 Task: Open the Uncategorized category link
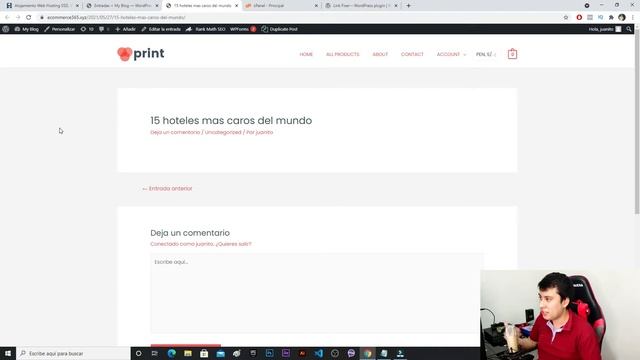(x=223, y=132)
